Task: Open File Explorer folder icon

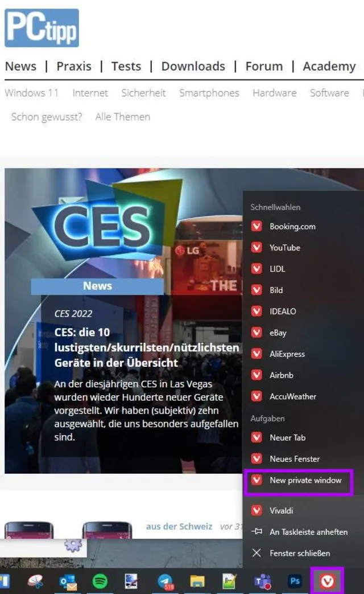Action: (x=197, y=581)
